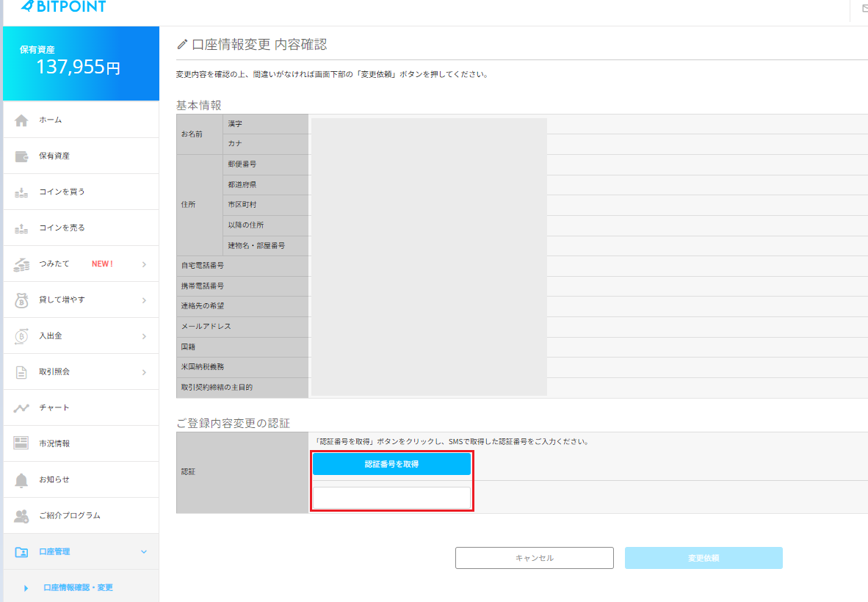Open the ご紹介プログラム menu item
Screen dimensions: 868x602
click(x=82, y=515)
